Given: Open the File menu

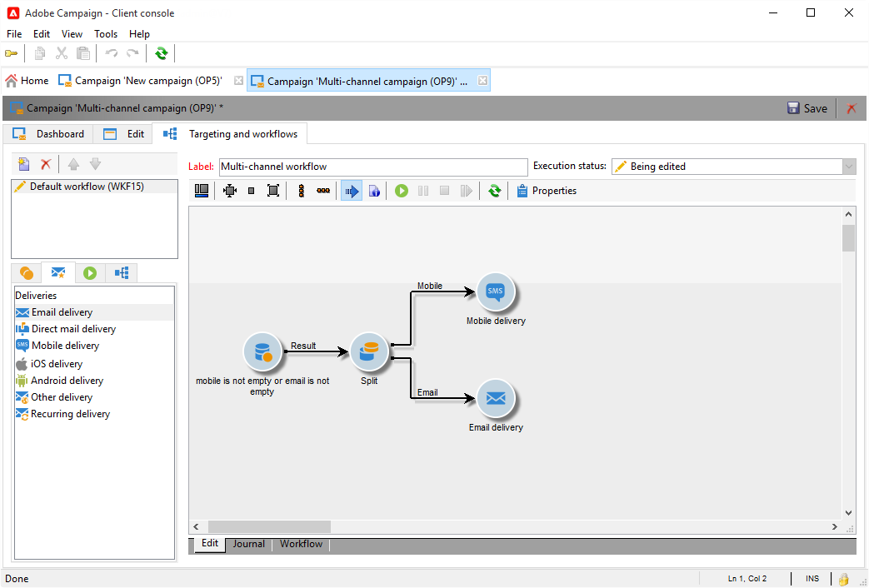Looking at the screenshot, I should [x=14, y=34].
